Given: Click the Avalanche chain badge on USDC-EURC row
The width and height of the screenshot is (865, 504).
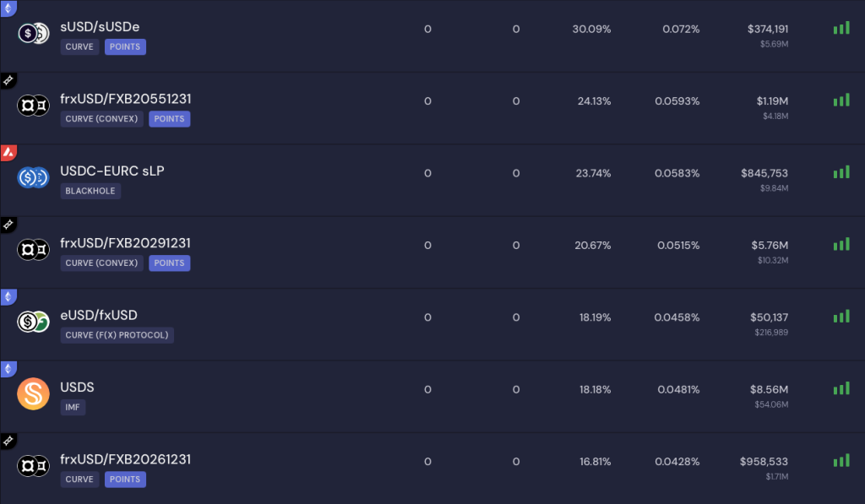Looking at the screenshot, I should click(8, 152).
